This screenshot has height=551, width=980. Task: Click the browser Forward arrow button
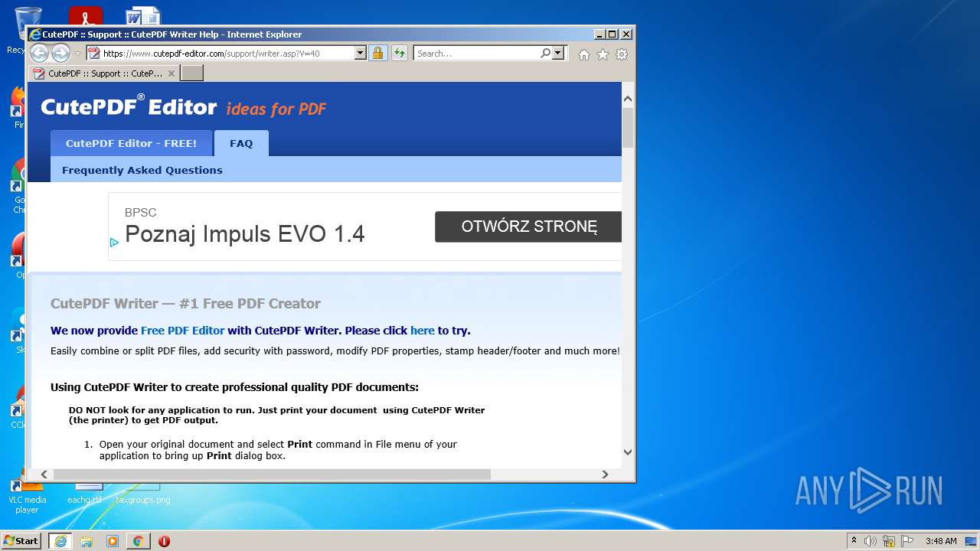[x=60, y=53]
